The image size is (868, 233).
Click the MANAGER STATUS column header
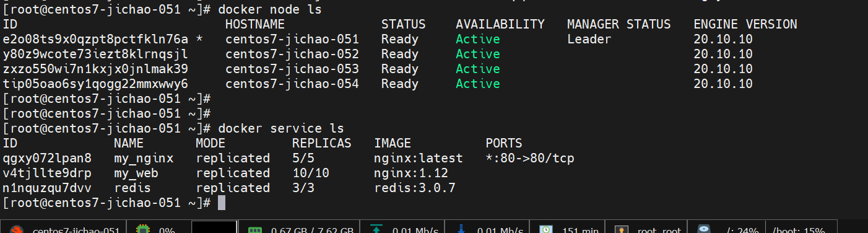(x=619, y=25)
